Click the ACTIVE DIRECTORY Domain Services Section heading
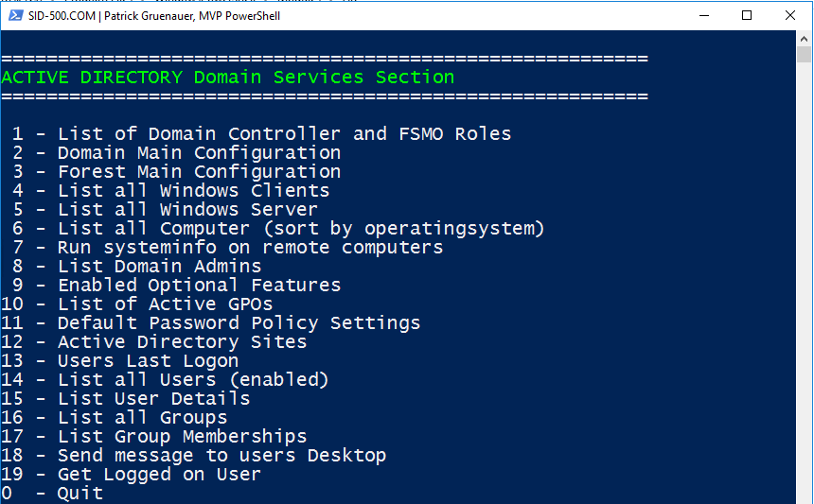 [x=228, y=78]
